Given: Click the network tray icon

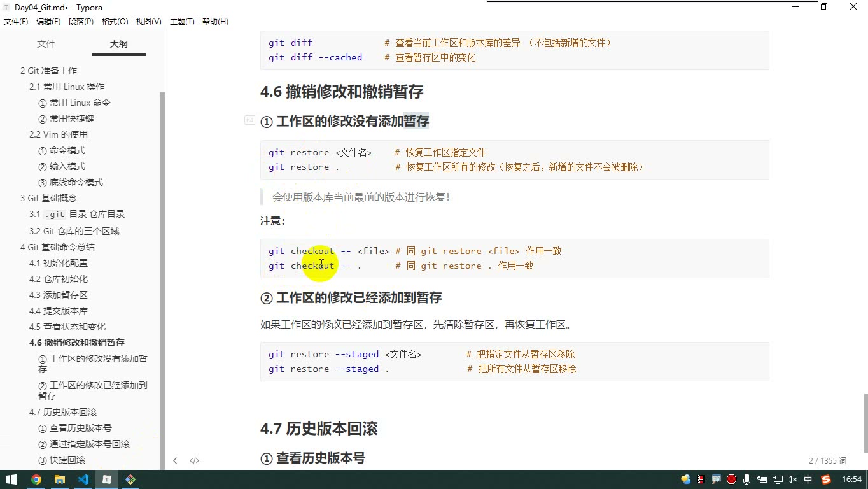Looking at the screenshot, I should (778, 479).
